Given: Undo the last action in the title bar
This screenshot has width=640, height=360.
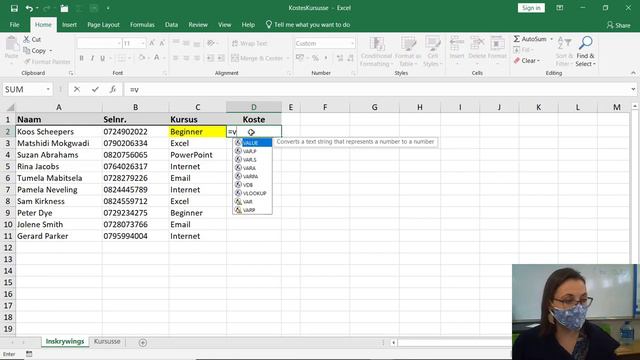Looking at the screenshot, I should coord(29,8).
